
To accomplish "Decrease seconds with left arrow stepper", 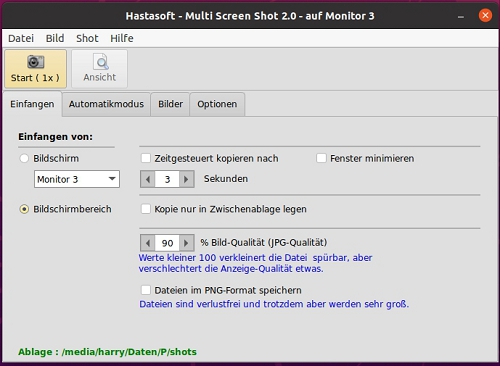I will point(148,179).
